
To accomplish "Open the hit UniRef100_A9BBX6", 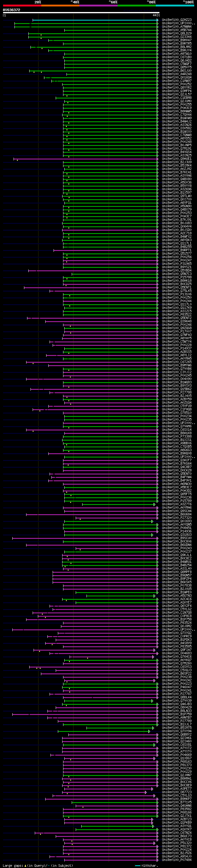I will [177, 443].
